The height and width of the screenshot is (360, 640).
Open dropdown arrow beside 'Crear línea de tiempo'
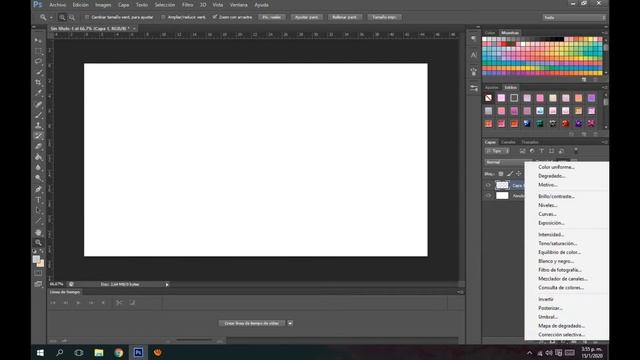pos(290,323)
